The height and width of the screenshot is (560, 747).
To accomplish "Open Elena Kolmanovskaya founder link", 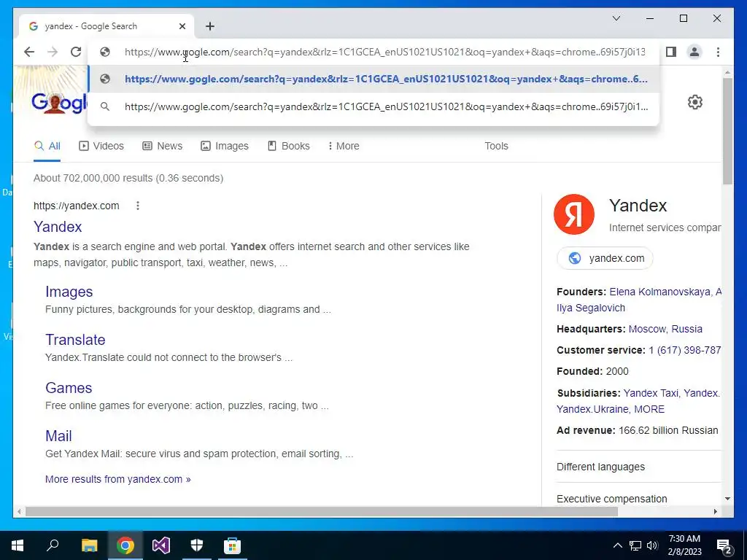I will 659,292.
